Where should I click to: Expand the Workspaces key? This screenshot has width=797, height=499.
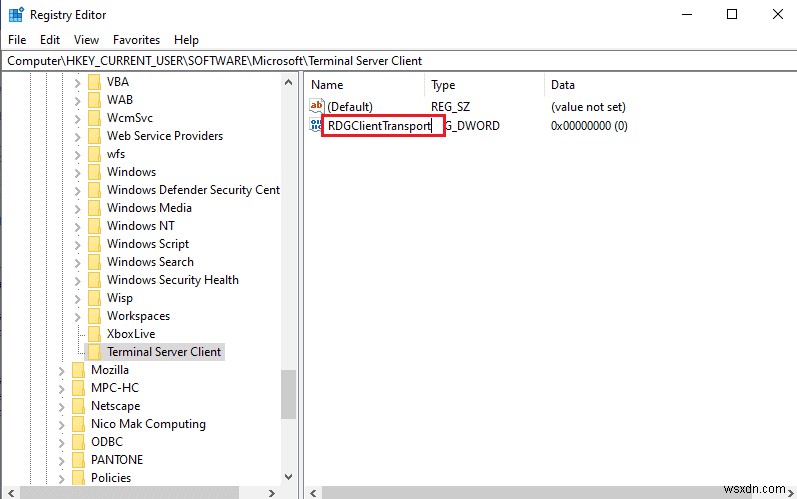pyautogui.click(x=77, y=317)
